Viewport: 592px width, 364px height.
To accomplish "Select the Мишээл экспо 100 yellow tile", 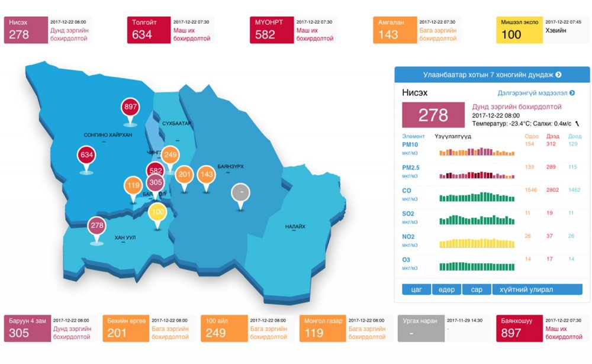I will [x=519, y=30].
